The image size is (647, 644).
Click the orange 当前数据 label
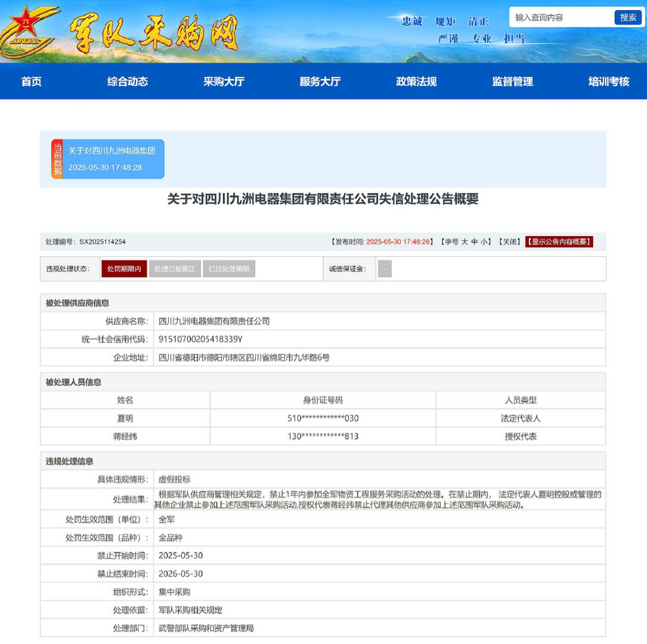[x=57, y=159]
